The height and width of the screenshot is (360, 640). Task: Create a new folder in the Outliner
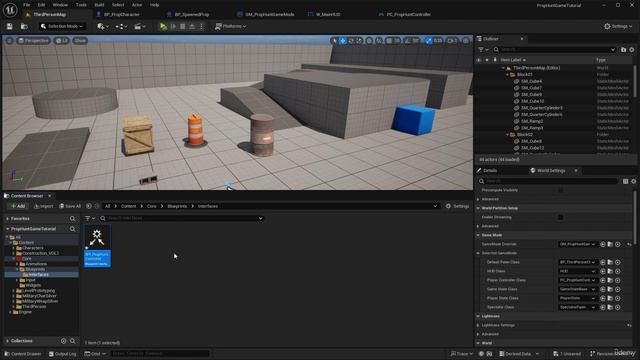[x=623, y=49]
